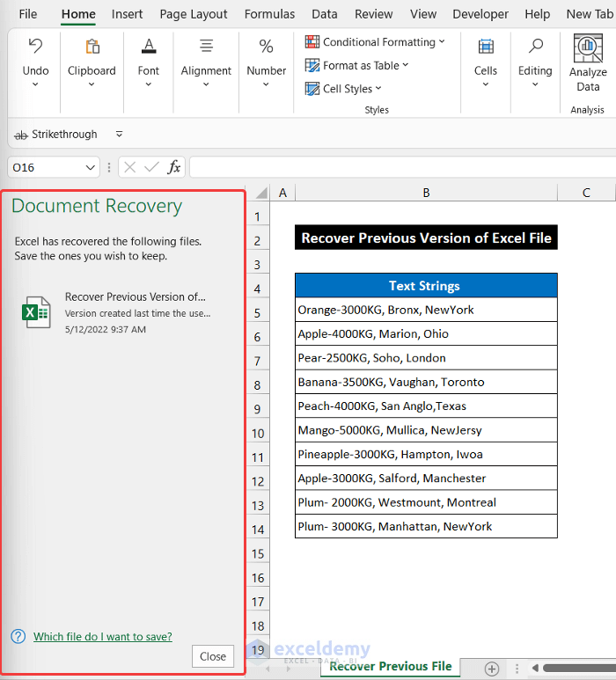
Task: Click the Conditional Formatting icon
Action: pyautogui.click(x=312, y=42)
